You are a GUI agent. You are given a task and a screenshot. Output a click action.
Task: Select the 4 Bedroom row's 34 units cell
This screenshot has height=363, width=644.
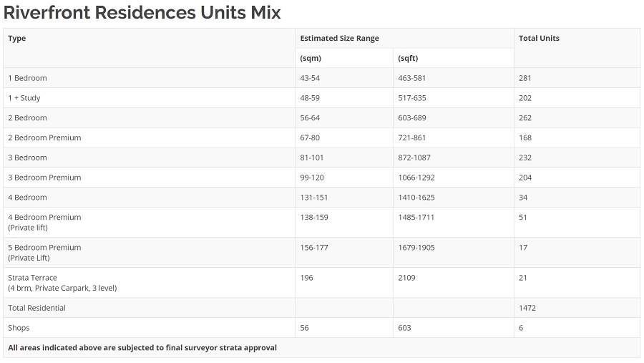click(x=523, y=198)
